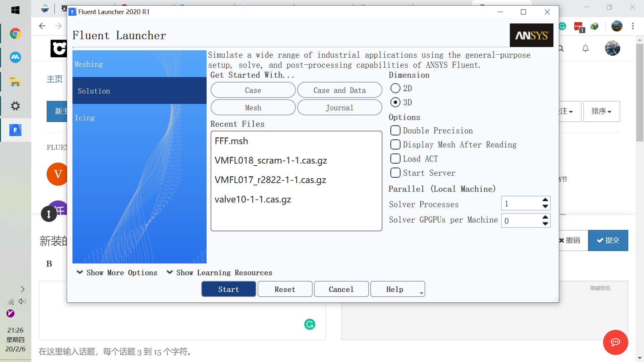This screenshot has height=362, width=644.
Task: Click the Case and Data button
Action: point(339,90)
